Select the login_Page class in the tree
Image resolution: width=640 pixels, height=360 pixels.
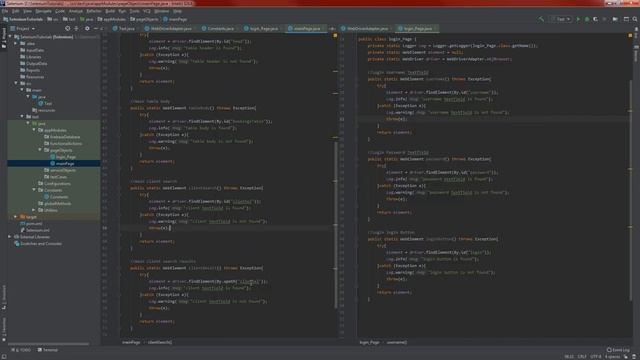pos(63,157)
